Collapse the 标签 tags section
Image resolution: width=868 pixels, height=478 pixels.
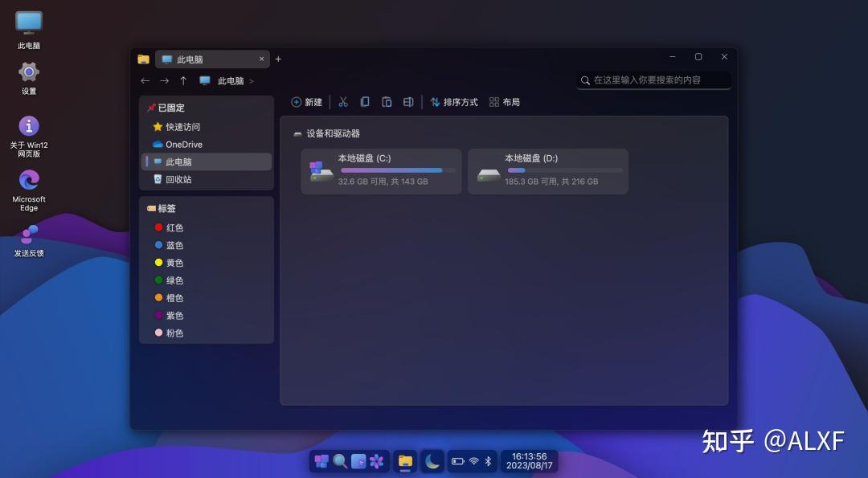click(161, 209)
